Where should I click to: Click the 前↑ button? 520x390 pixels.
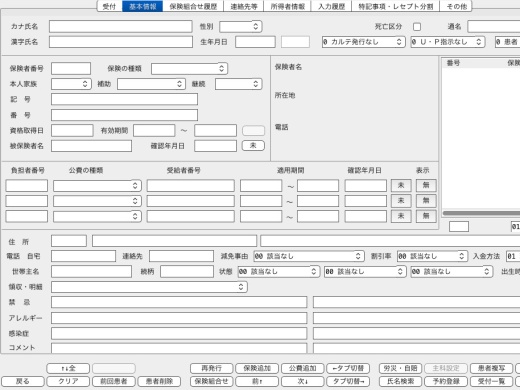tap(257, 381)
